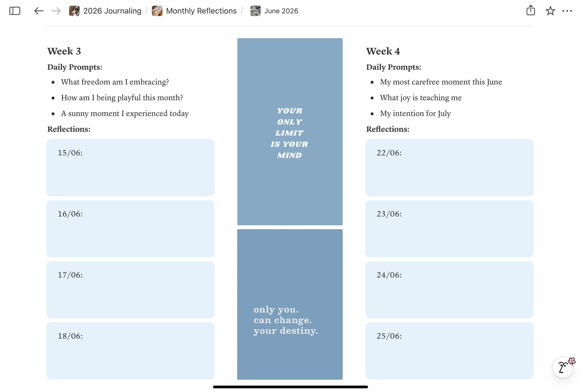Favorite this page with the star icon
Image resolution: width=581 pixels, height=392 pixels.
click(x=550, y=11)
